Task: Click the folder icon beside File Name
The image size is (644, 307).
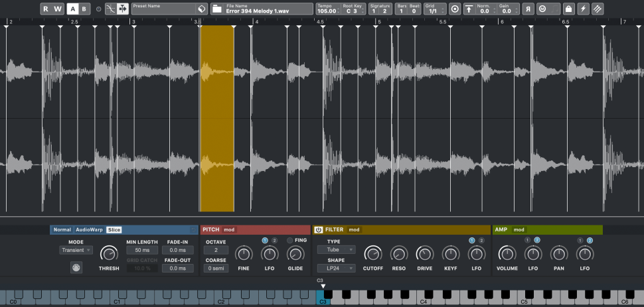Action: 217,9
